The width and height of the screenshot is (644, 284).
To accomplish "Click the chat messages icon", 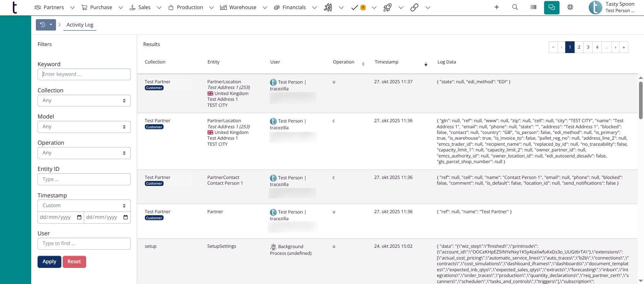I will tap(551, 7).
